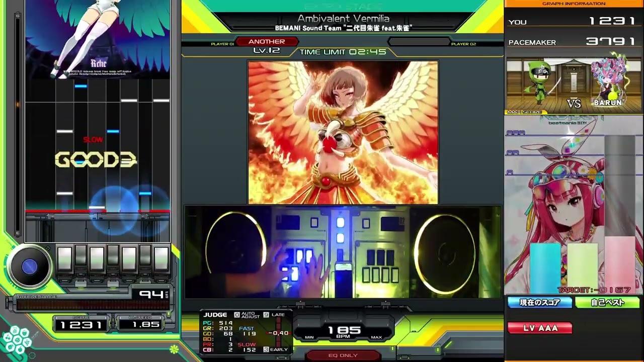Click the green ninja player avatar

541,84
